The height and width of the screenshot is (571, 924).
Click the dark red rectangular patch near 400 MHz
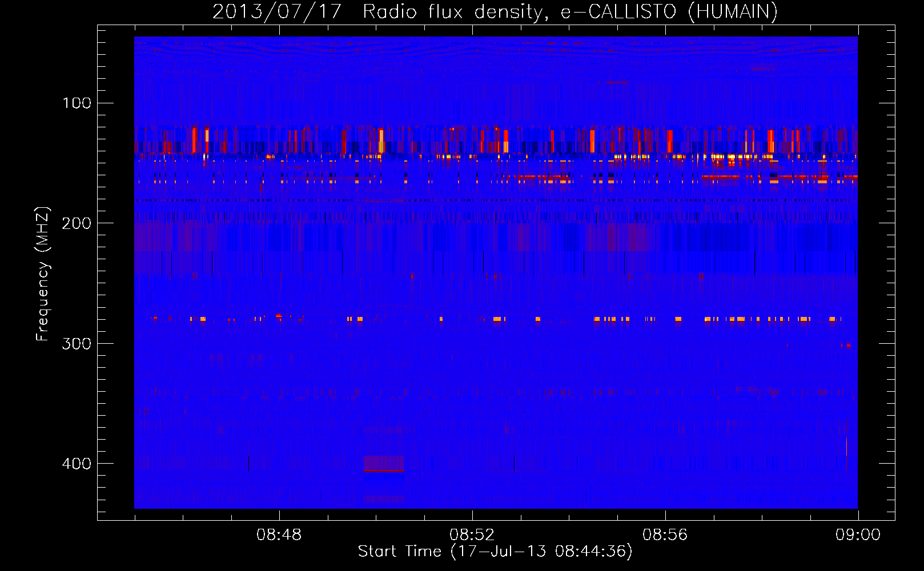[384, 463]
